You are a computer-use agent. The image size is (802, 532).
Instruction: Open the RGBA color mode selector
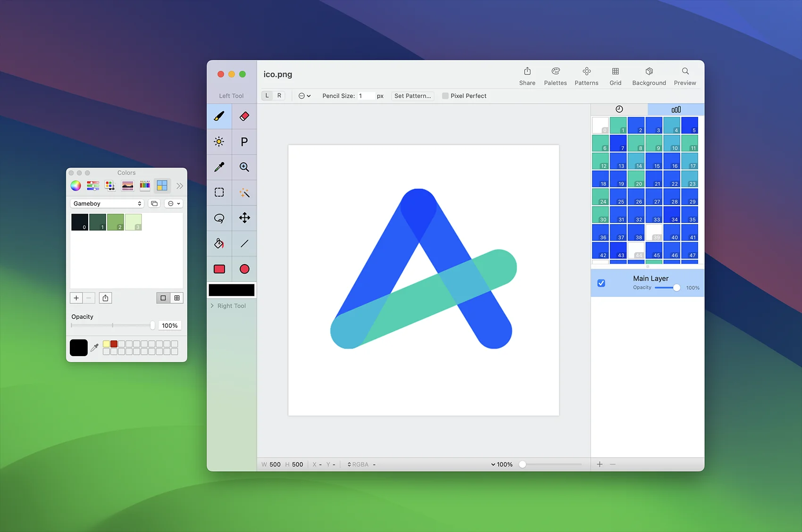click(x=358, y=465)
